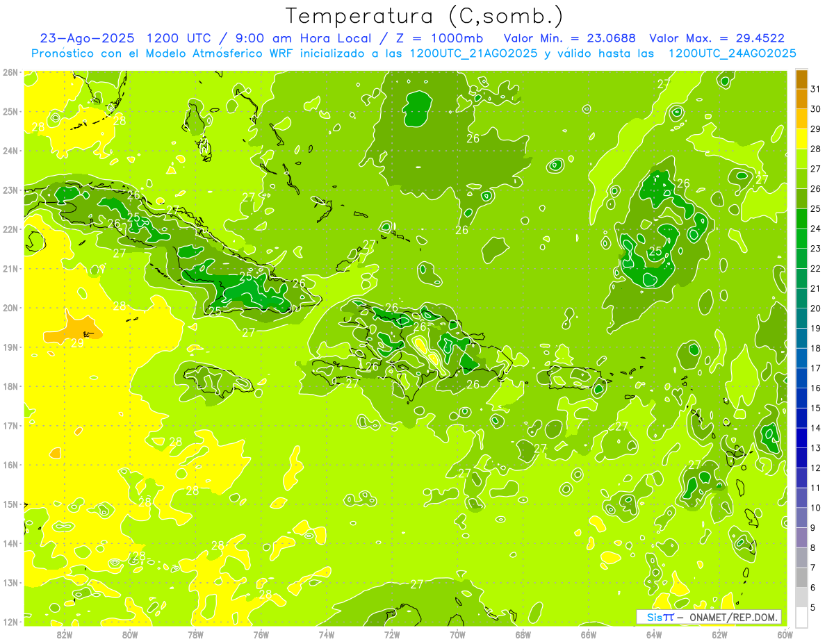This screenshot has width=834, height=644.
Task: Click the 72W longitude label
Action: 392,634
